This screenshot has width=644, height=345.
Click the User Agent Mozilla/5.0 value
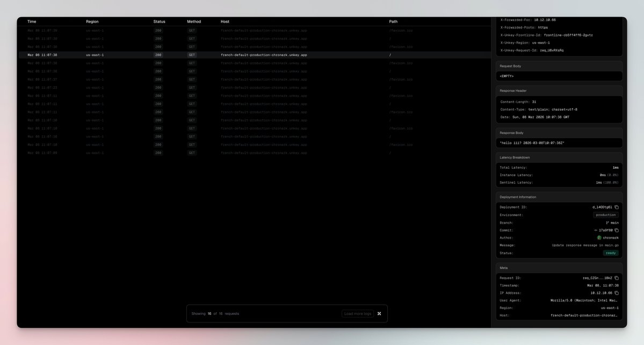pyautogui.click(x=584, y=300)
